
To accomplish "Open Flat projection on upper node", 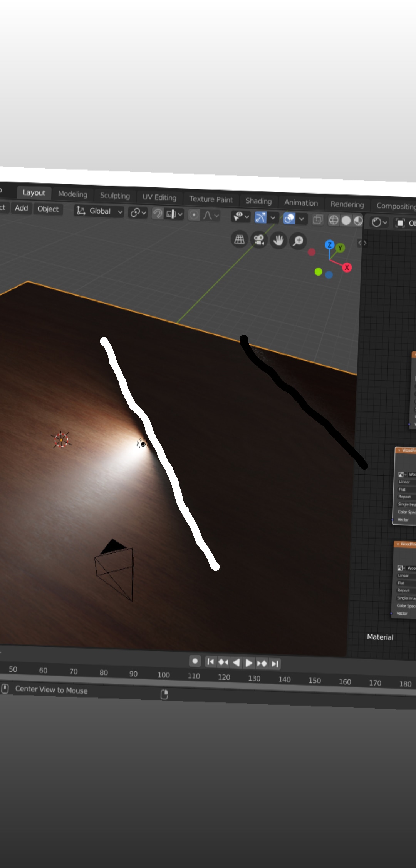I will pos(406,489).
